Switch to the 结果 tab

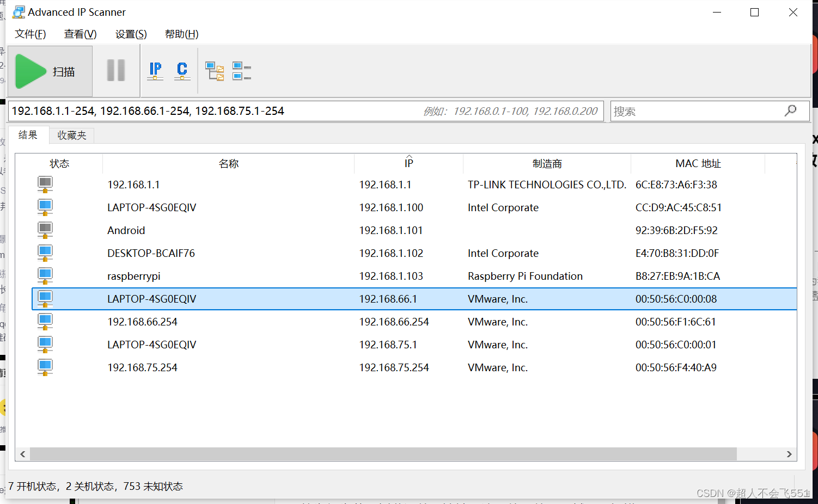28,135
